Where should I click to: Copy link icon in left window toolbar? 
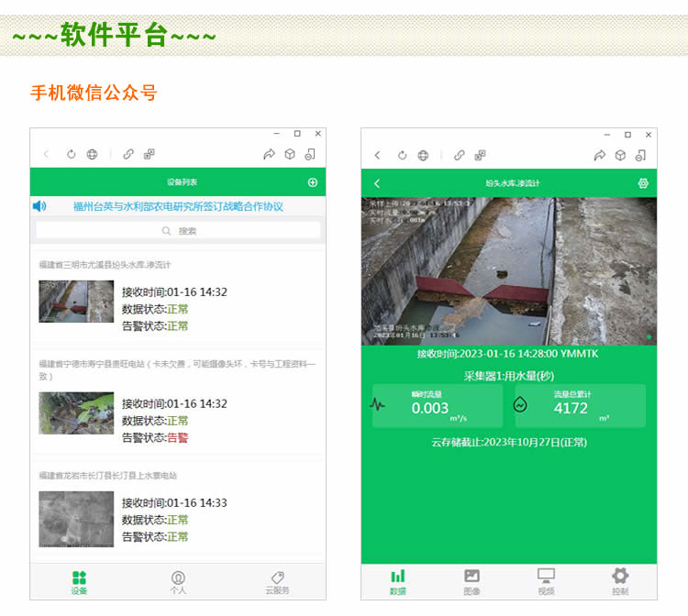[128, 154]
